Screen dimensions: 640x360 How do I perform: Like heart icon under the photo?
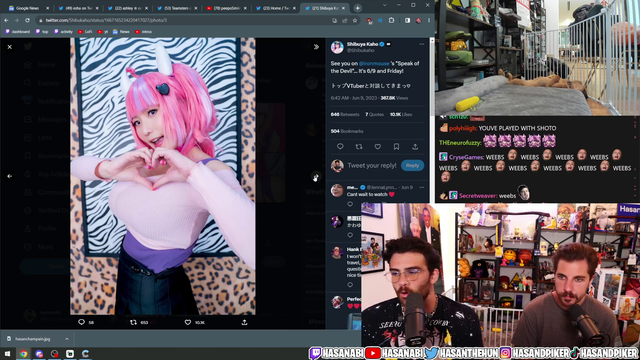pyautogui.click(x=188, y=322)
